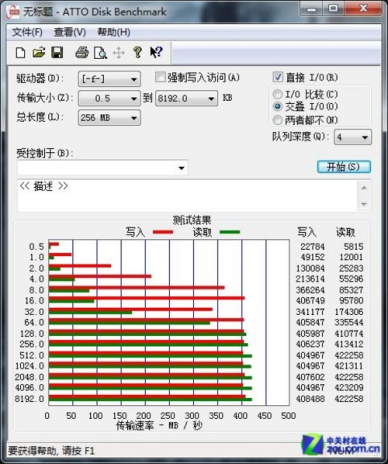388x464 pixels.
Task: Print results using the printer icon
Action: pos(82,53)
